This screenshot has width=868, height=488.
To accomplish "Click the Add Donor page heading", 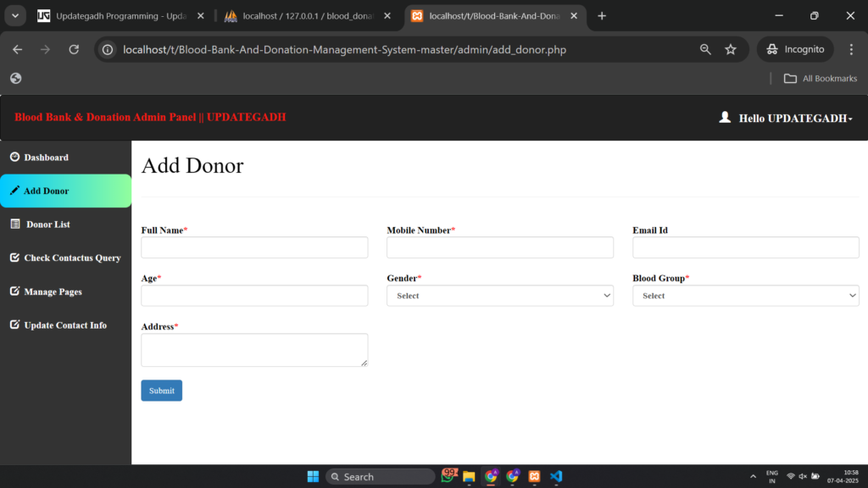I will (x=192, y=165).
